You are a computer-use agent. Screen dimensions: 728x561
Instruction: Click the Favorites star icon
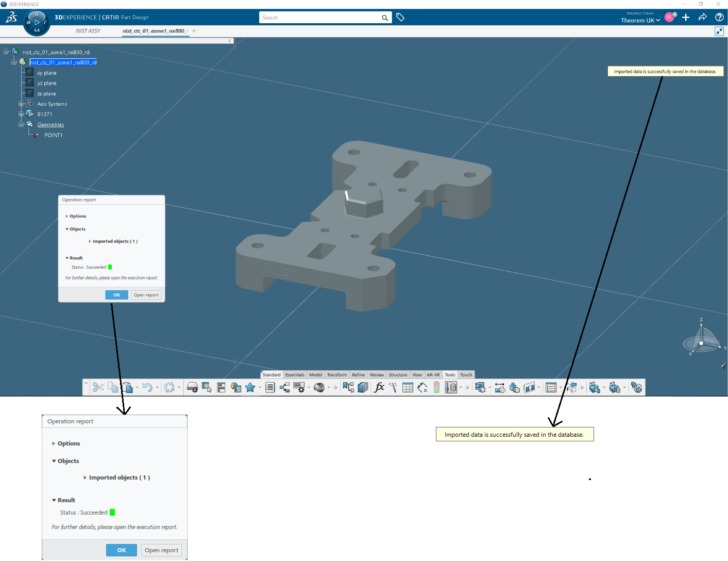point(250,388)
